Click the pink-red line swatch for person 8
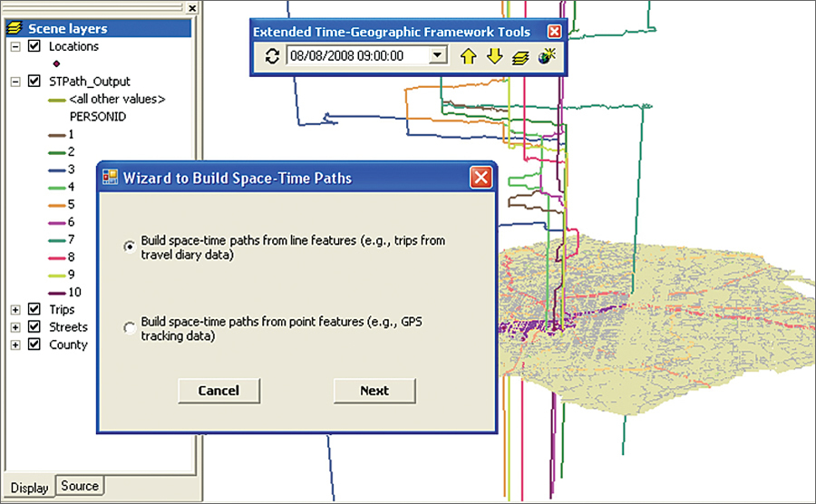Screen dimensions: 816x504 tap(57, 258)
